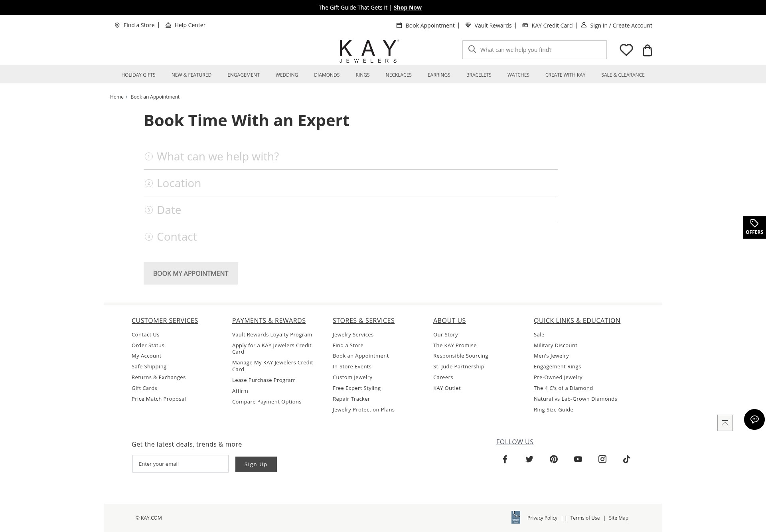Viewport: 766px width, 532px height.
Task: Click the Customer Services footer heading
Action: 165,320
